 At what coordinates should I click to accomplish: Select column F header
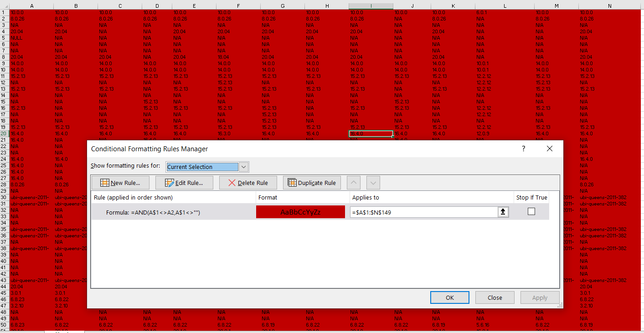point(238,6)
